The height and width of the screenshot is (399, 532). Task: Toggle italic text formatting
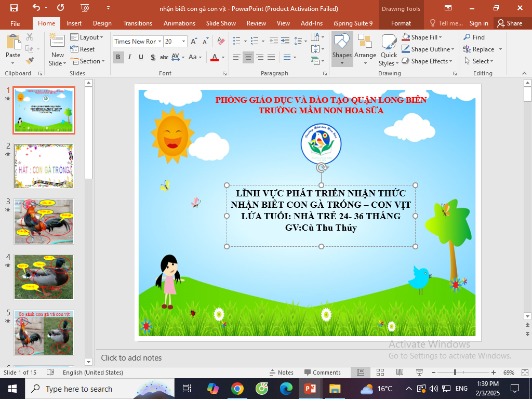pos(129,57)
